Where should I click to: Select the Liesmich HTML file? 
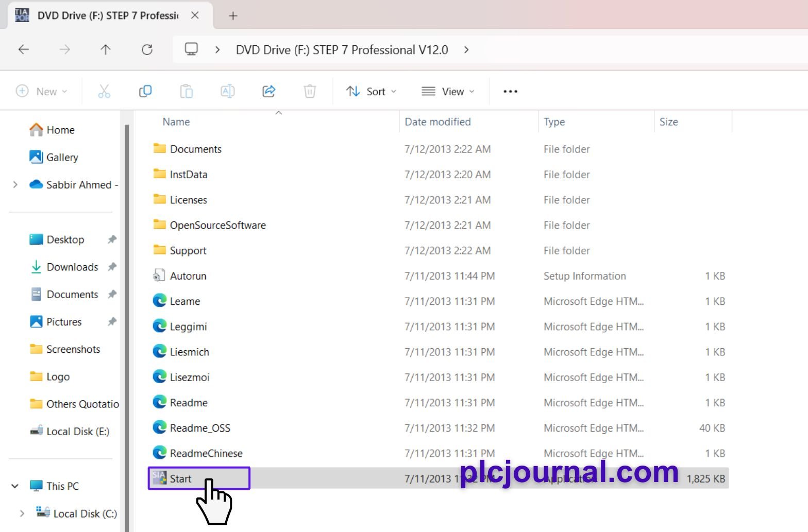click(181, 352)
